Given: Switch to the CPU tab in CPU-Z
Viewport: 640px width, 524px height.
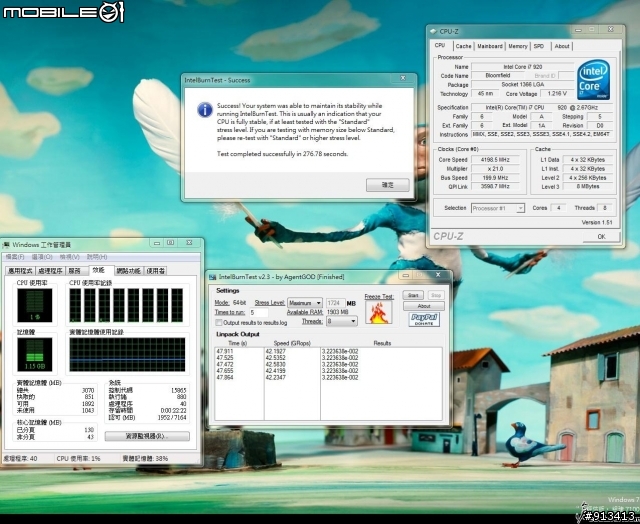Looking at the screenshot, I should click(x=440, y=45).
